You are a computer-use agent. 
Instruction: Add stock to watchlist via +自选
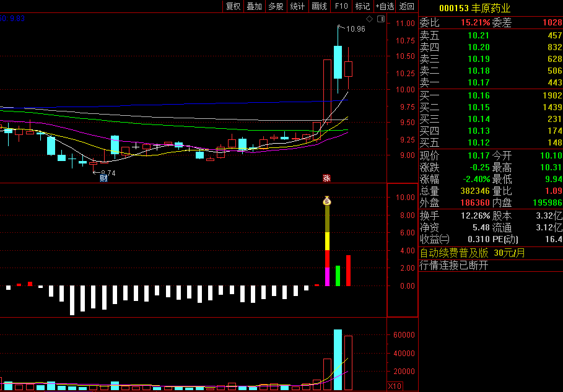tap(385, 6)
